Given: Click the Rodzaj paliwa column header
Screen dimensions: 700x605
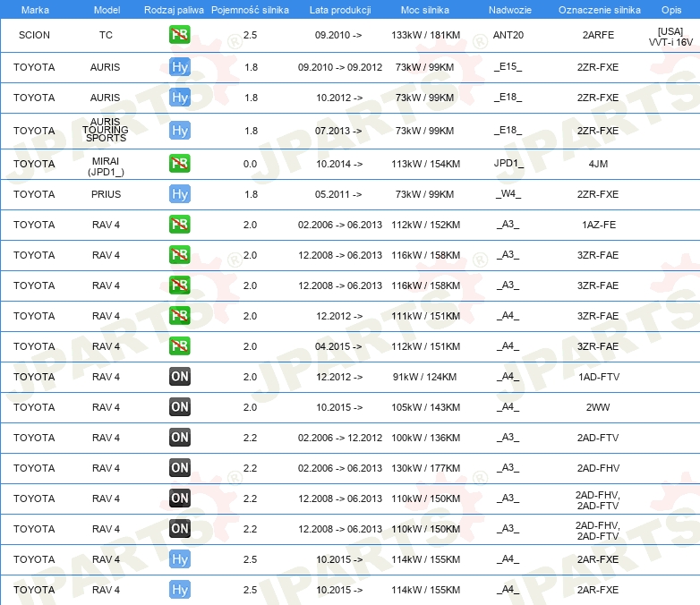Looking at the screenshot, I should pos(174,10).
